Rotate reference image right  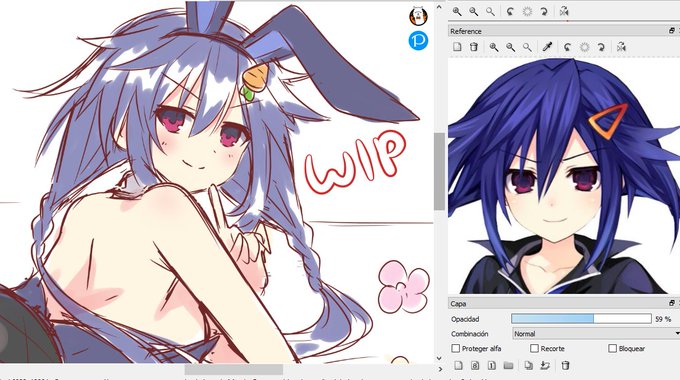coord(601,47)
